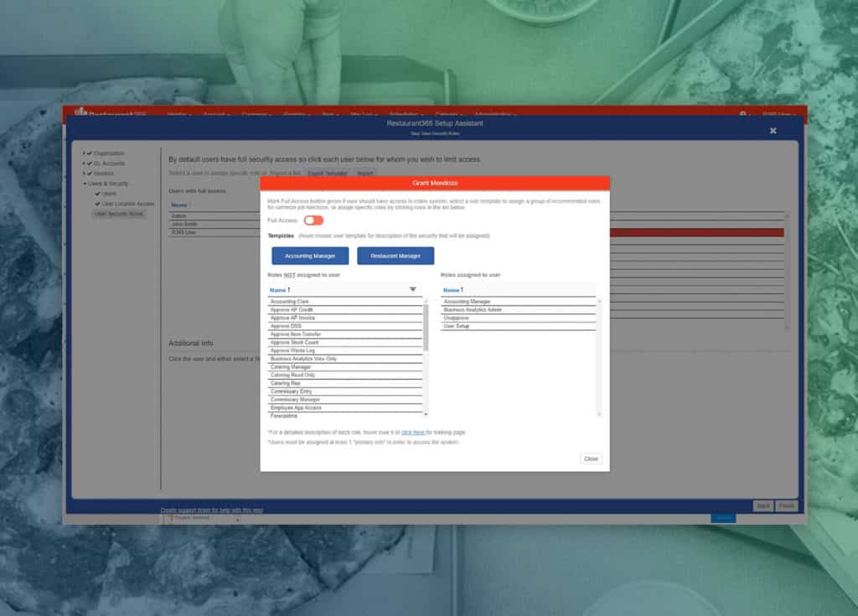Select the John Smith user row
This screenshot has height=616, width=858.
pyautogui.click(x=214, y=224)
